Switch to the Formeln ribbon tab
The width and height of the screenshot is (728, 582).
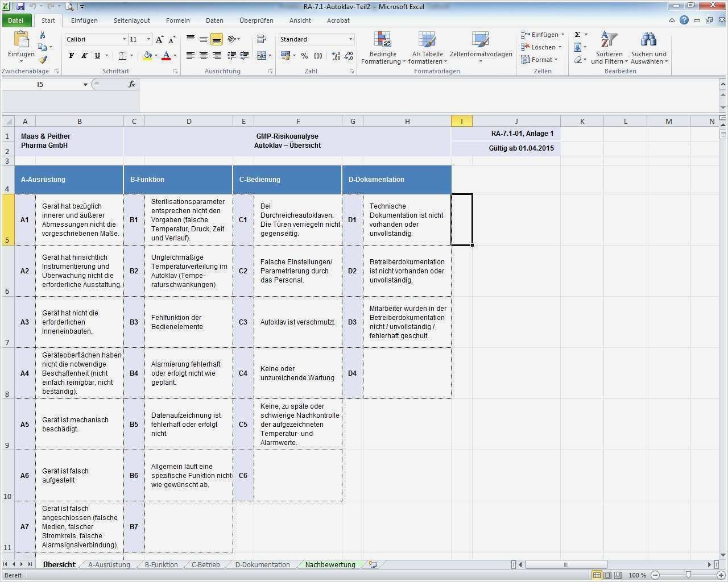pos(178,20)
